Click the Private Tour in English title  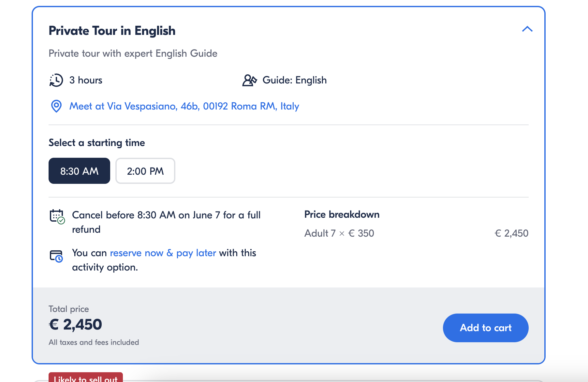click(x=112, y=31)
